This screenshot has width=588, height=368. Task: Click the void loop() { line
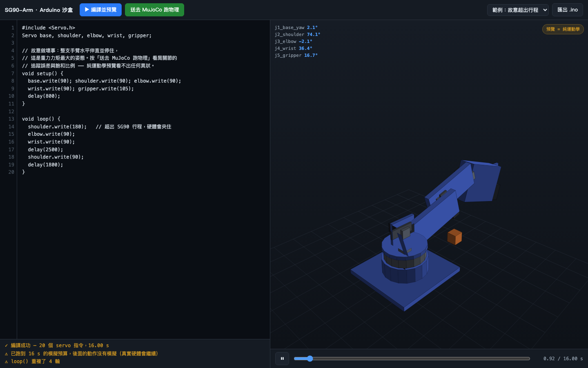click(41, 119)
